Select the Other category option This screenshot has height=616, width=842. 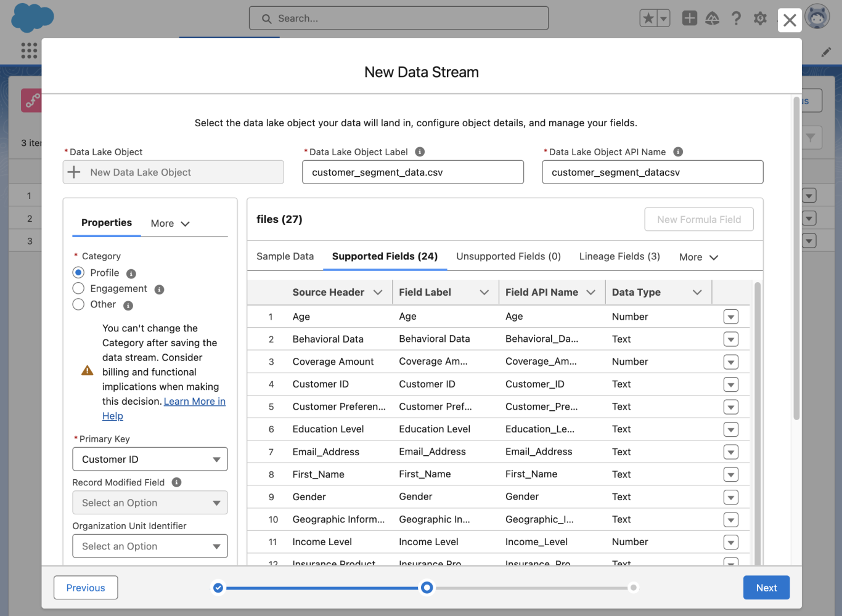click(x=78, y=304)
